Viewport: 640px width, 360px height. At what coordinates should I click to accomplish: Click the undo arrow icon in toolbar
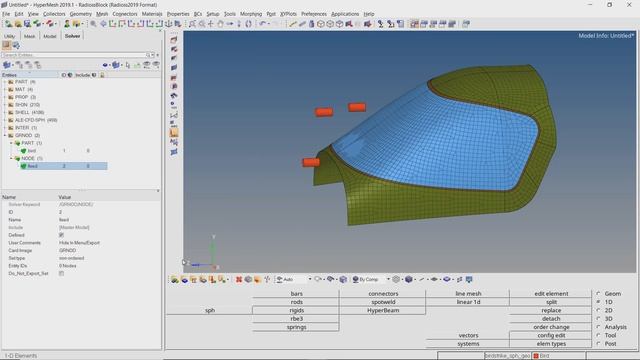click(262, 24)
